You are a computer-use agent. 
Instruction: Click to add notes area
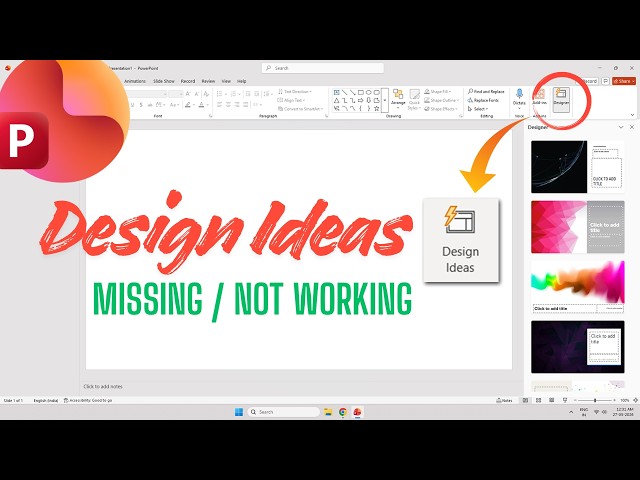pos(103,386)
